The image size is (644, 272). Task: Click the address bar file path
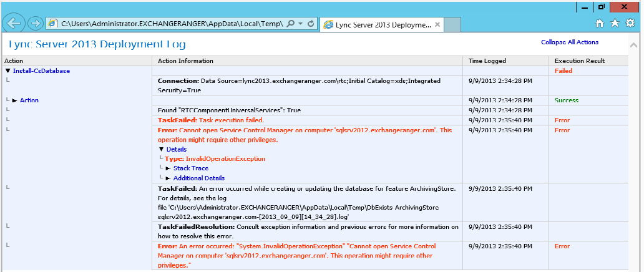[172, 24]
